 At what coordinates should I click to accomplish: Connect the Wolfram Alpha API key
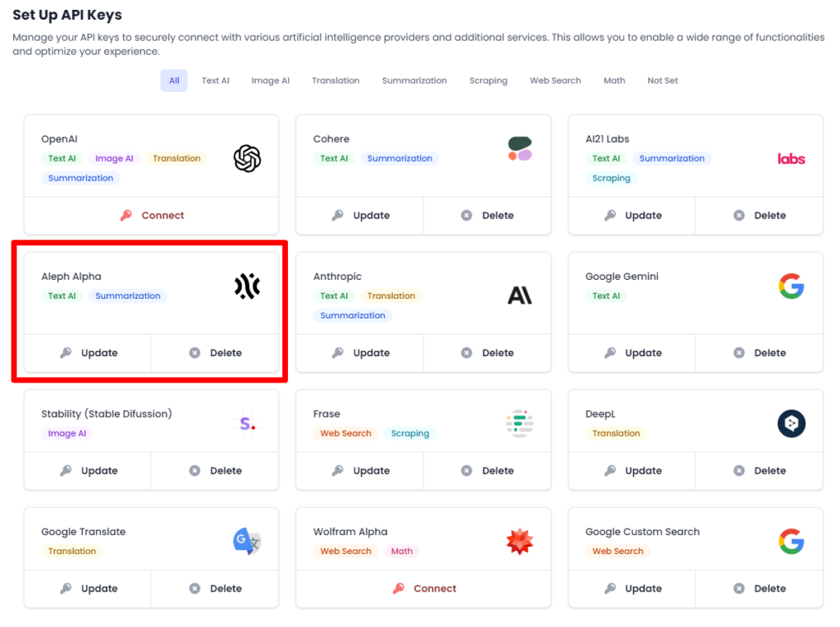click(x=423, y=588)
